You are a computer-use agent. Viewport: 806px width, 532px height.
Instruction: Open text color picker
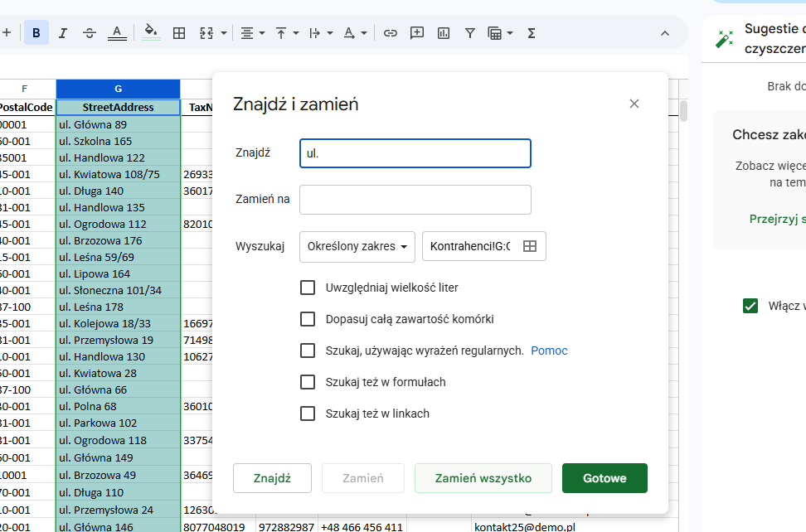pos(117,33)
